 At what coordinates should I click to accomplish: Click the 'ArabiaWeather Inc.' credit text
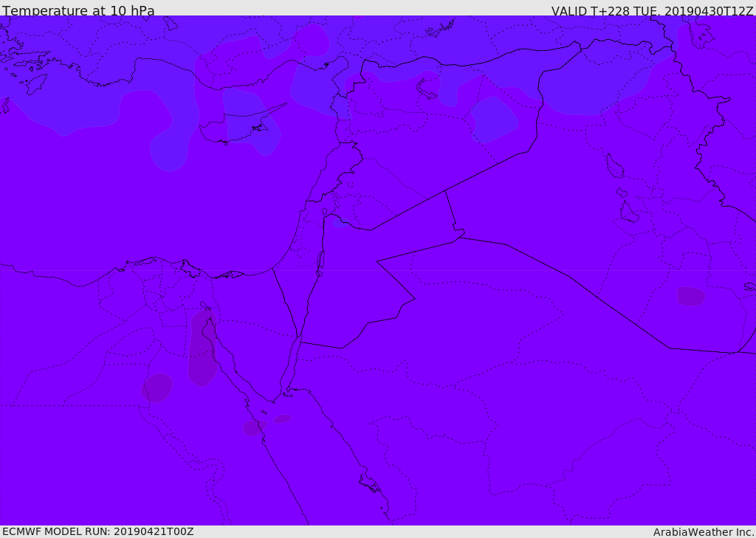click(704, 532)
